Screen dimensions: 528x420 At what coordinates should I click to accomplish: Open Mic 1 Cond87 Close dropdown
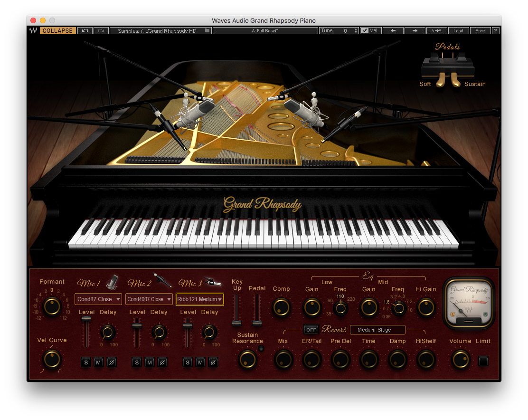click(98, 299)
